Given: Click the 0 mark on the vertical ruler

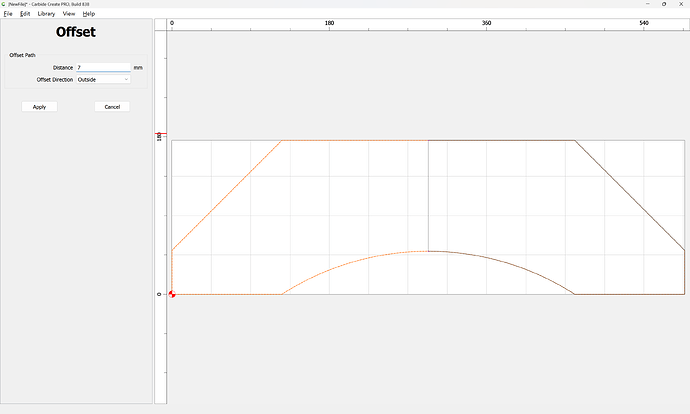Looking at the screenshot, I should 159,294.
